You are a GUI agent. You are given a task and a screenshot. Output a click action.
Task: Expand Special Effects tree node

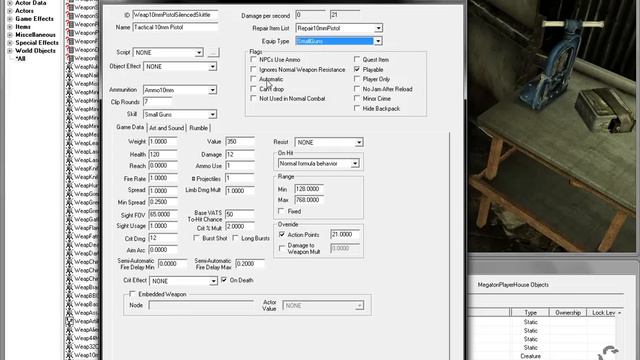[x=10, y=43]
